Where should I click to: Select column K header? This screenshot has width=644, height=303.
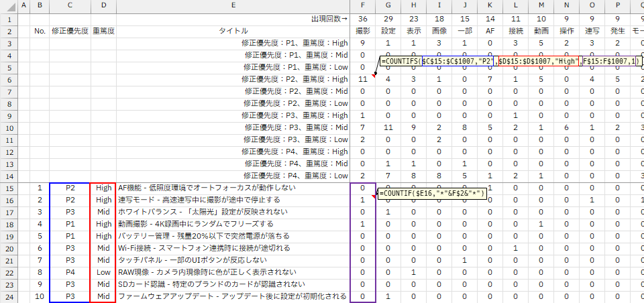[x=490, y=5]
